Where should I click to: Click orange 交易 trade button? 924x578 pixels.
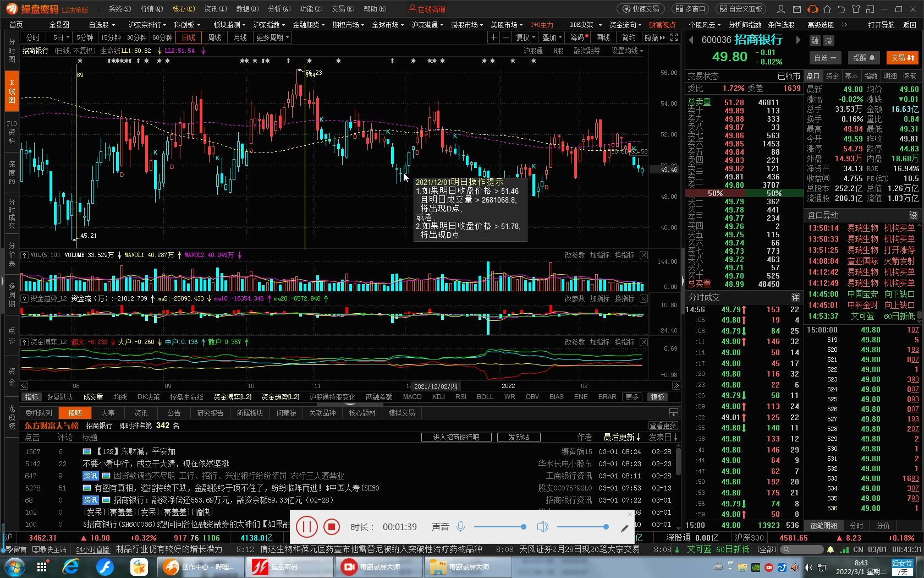coord(903,57)
